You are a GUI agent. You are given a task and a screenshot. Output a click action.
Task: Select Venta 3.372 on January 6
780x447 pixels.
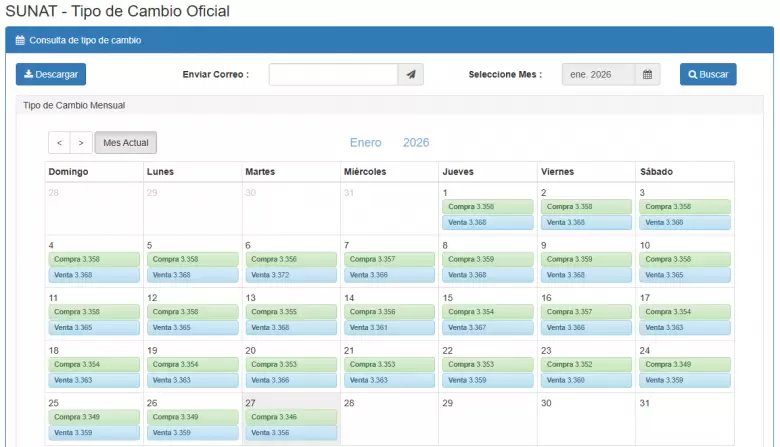pyautogui.click(x=290, y=275)
